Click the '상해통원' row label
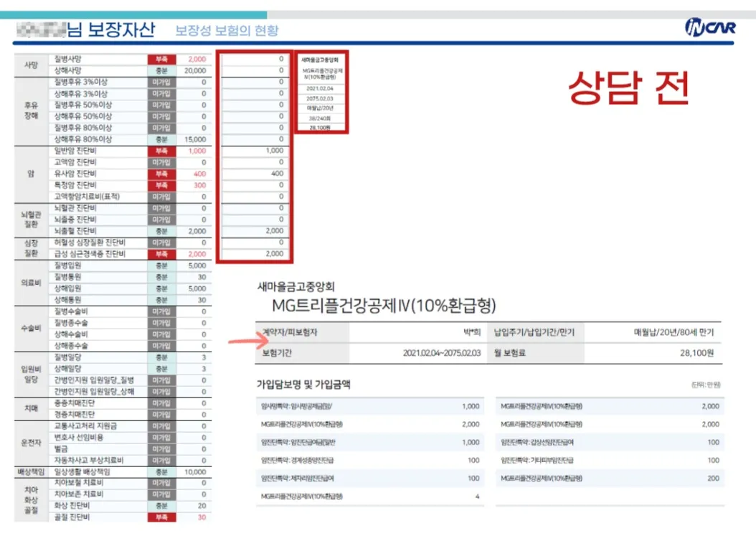Screen dimensions: 756x541 pos(68,300)
